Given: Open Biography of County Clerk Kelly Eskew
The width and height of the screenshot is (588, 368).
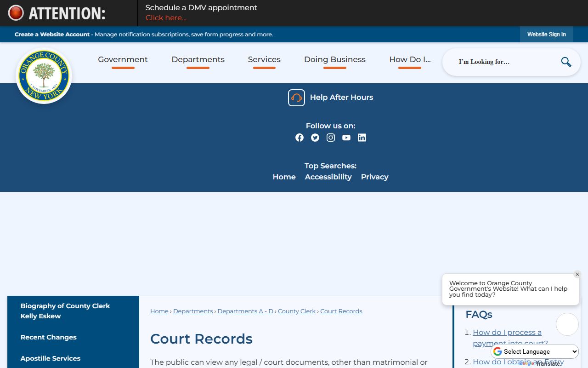Looking at the screenshot, I should coord(65,311).
